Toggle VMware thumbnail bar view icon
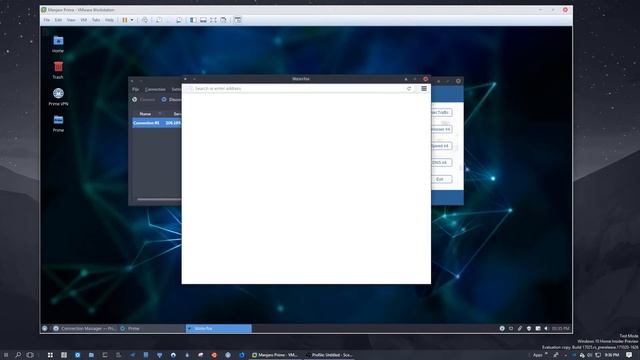The width and height of the screenshot is (640, 360). (203, 20)
